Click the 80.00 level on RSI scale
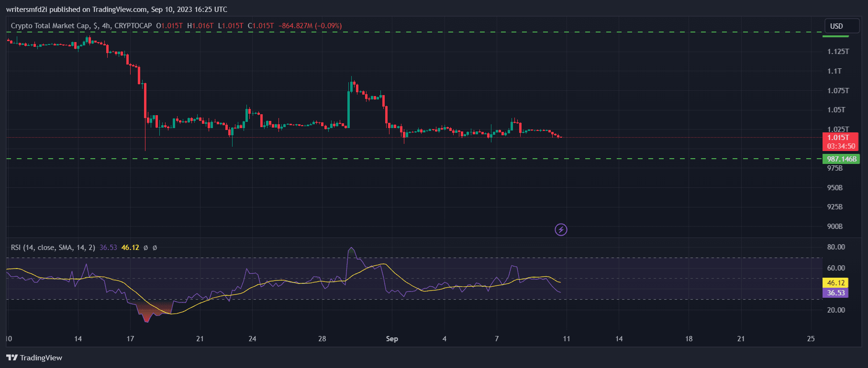The height and width of the screenshot is (368, 868). [836, 247]
